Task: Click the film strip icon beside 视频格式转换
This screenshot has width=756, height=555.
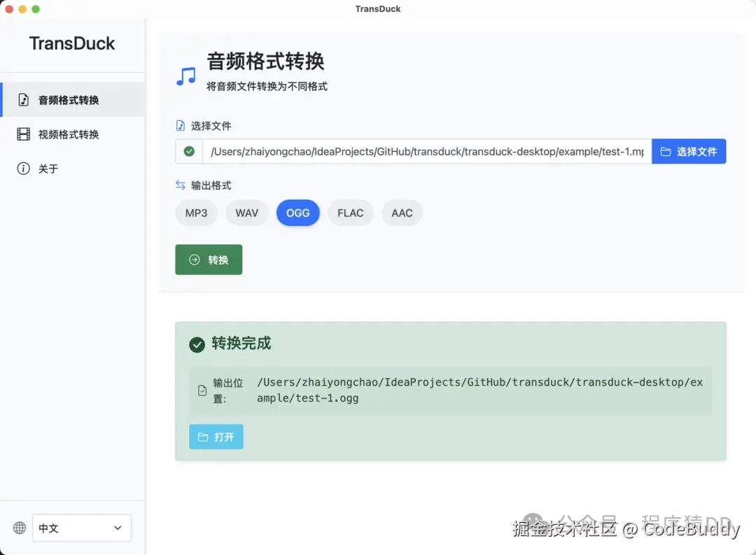Action: (x=23, y=134)
